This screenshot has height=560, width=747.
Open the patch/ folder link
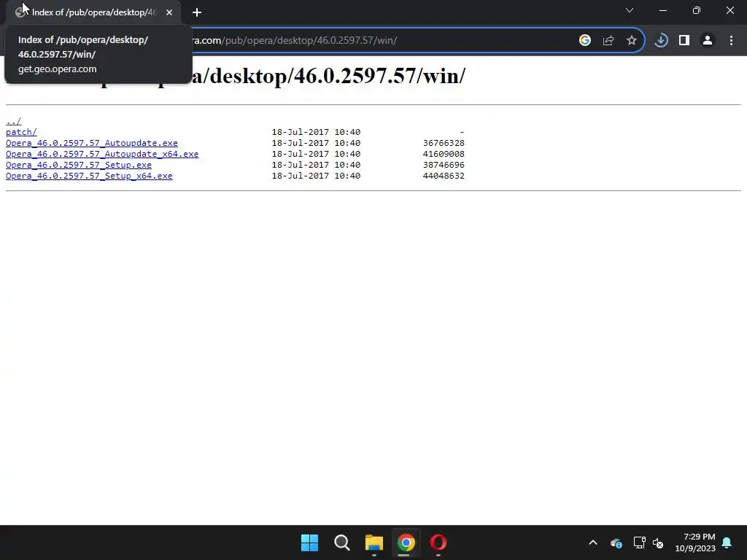(21, 132)
